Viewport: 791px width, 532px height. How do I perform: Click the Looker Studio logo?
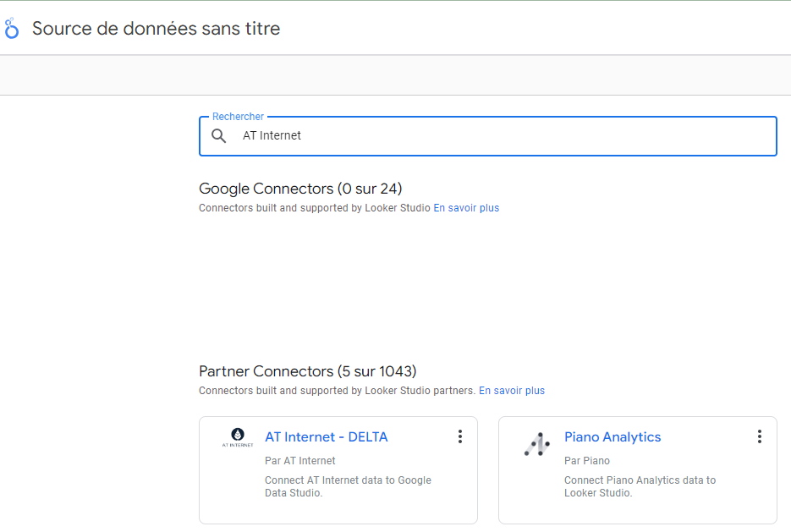click(x=12, y=29)
